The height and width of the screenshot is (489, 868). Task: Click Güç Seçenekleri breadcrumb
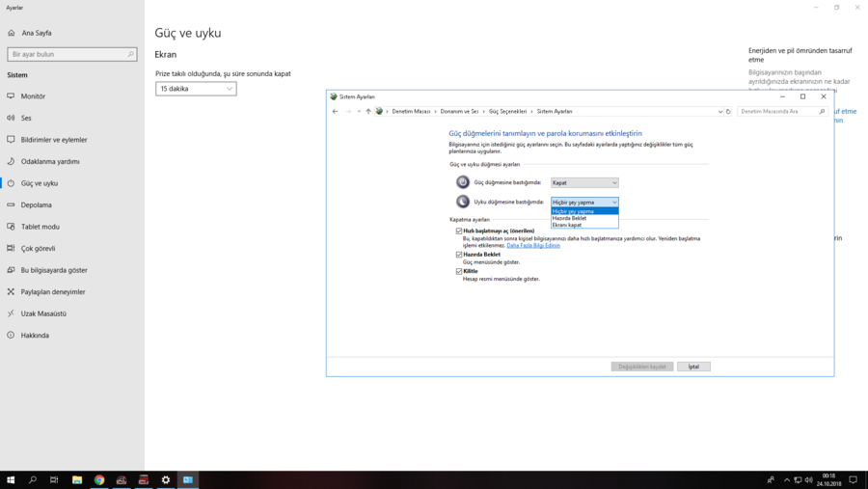[507, 111]
